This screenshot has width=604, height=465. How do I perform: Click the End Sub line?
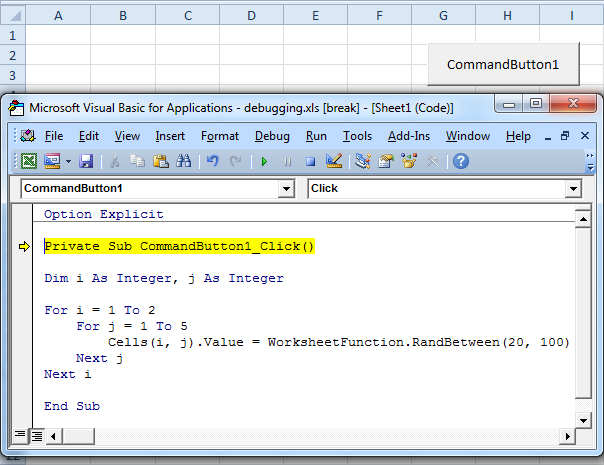(72, 406)
